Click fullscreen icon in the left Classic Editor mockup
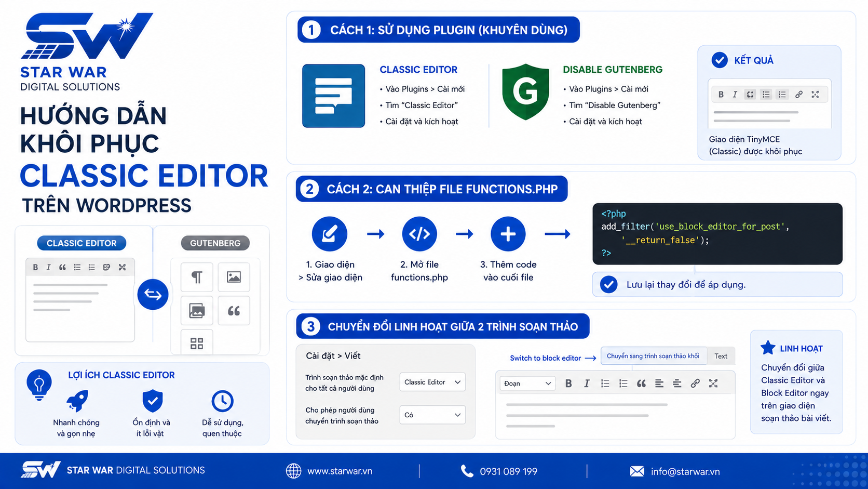The width and height of the screenshot is (868, 489). 122,267
